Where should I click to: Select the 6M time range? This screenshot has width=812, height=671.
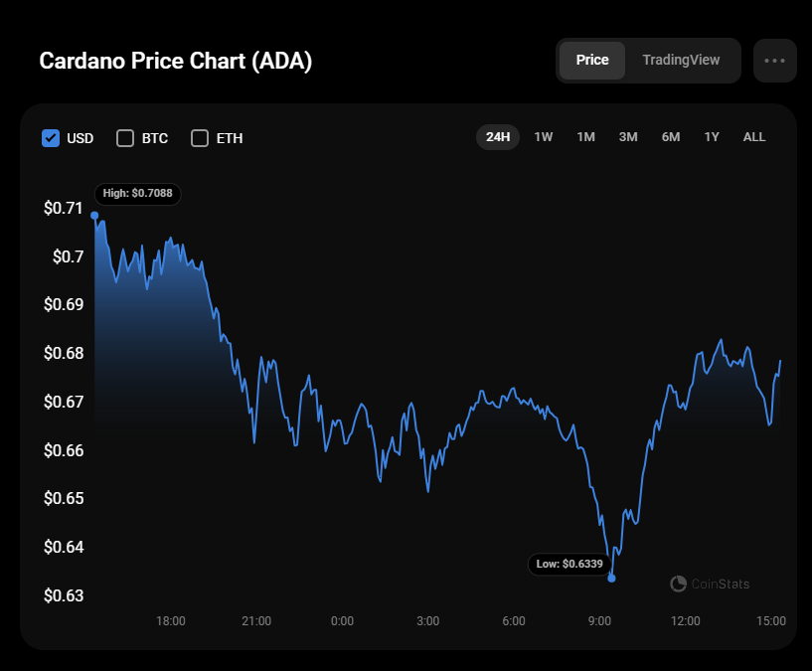(671, 137)
